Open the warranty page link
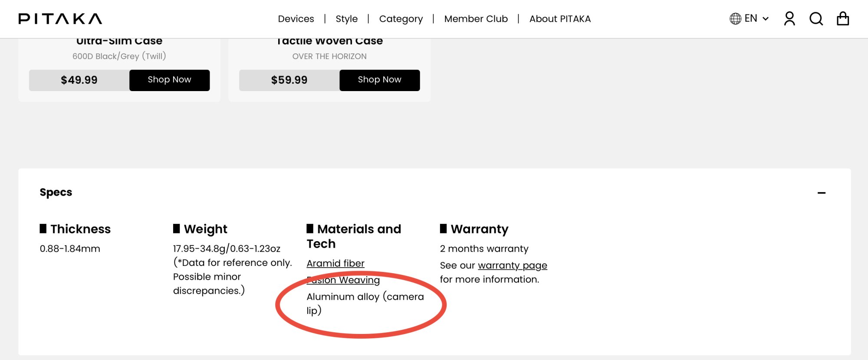This screenshot has width=868, height=360. click(x=513, y=265)
